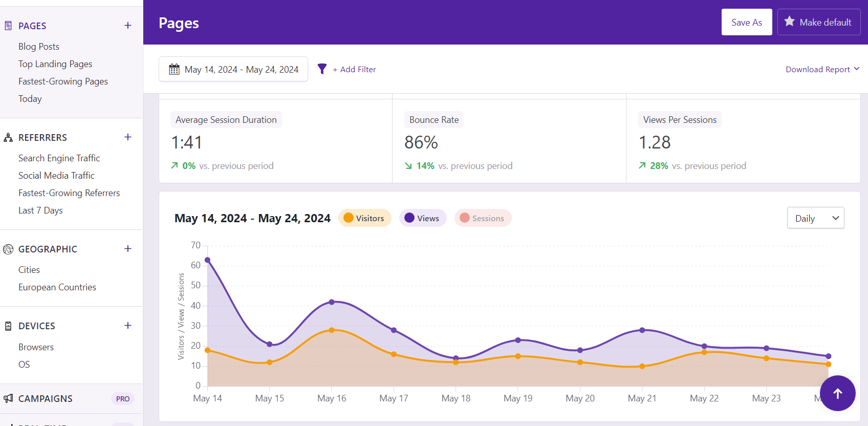The height and width of the screenshot is (426, 868).
Task: Toggle the Sessions series in chart
Action: [483, 218]
